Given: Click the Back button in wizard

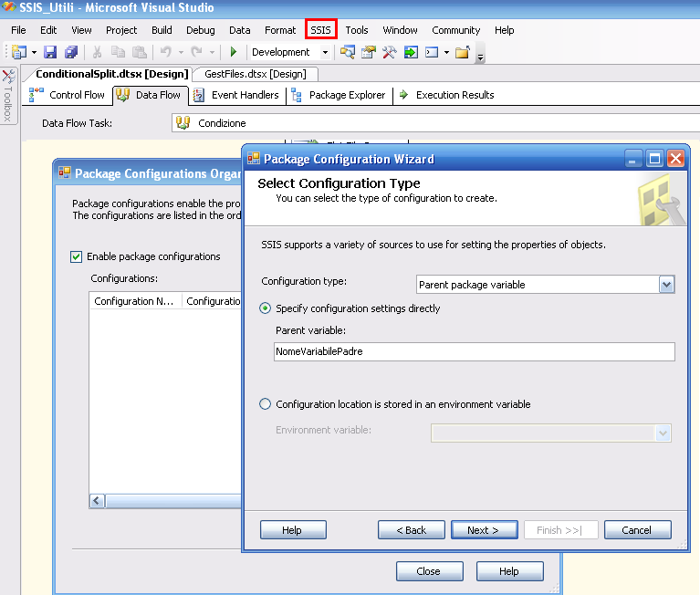Looking at the screenshot, I should pyautogui.click(x=412, y=530).
